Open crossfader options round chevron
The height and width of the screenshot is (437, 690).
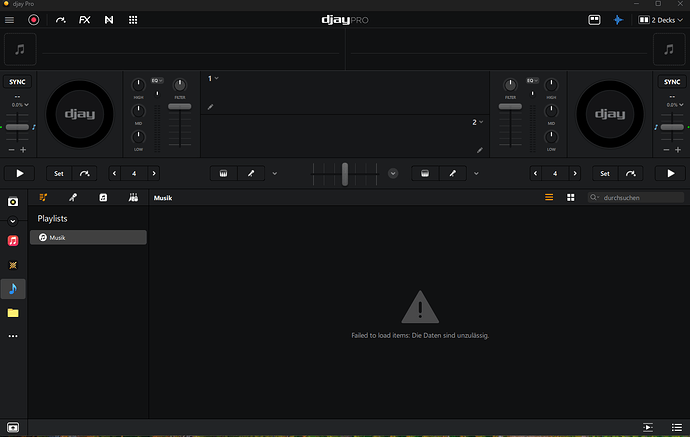393,173
